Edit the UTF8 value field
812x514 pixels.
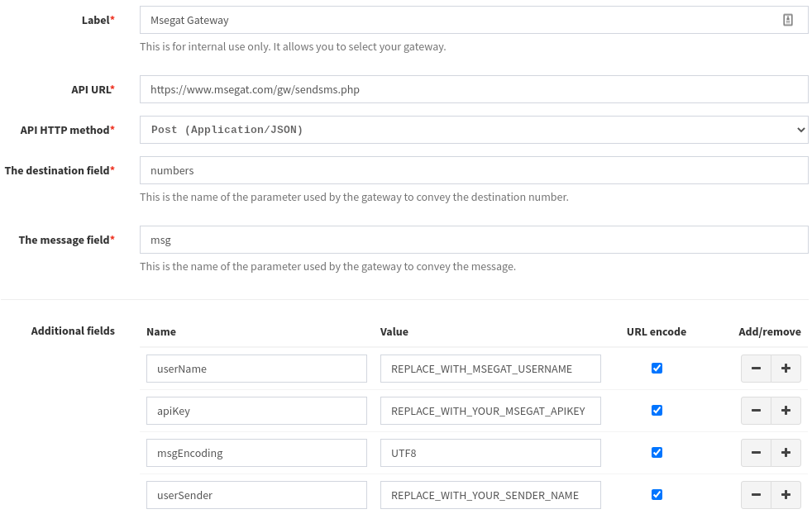point(490,453)
